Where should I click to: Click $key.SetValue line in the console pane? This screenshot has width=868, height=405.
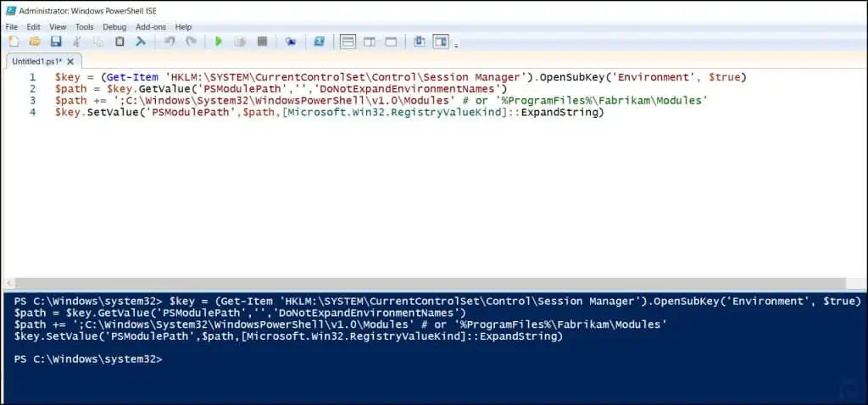tap(288, 336)
